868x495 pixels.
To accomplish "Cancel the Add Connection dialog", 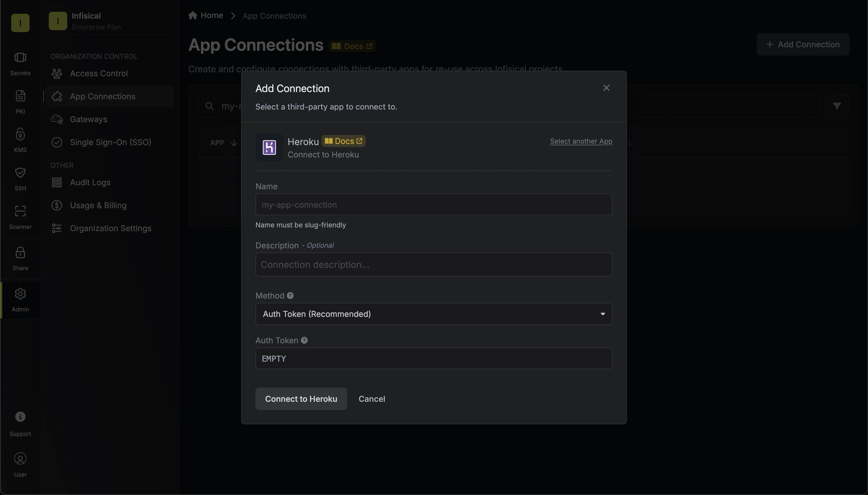I will 371,399.
